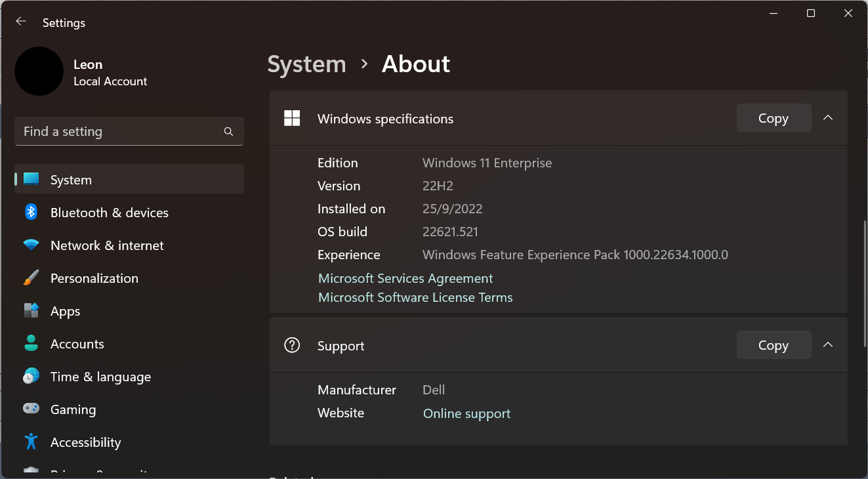
Task: Click the Leon profile avatar picture
Action: tap(39, 71)
